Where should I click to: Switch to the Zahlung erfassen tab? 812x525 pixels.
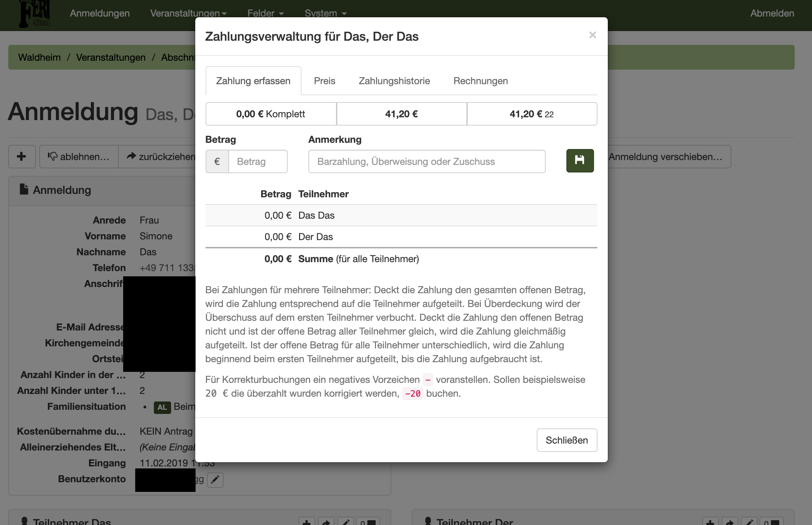pyautogui.click(x=253, y=81)
